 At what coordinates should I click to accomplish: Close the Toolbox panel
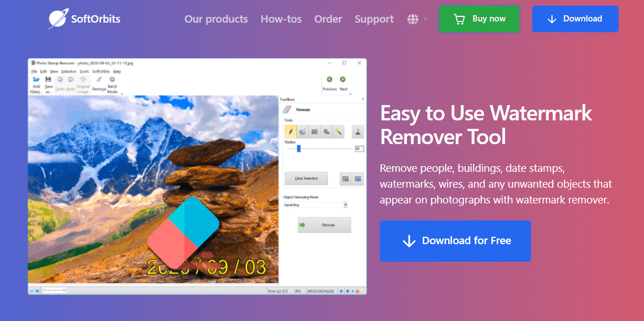tap(363, 99)
